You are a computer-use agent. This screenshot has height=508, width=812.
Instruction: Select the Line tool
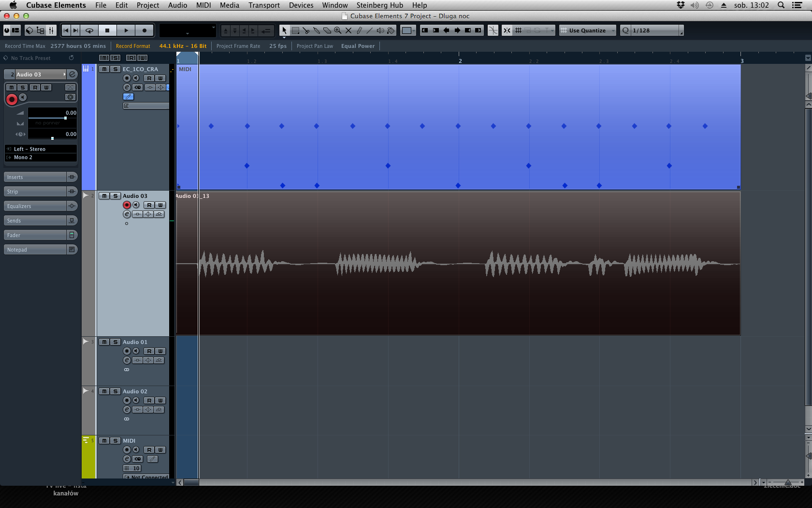tap(370, 30)
